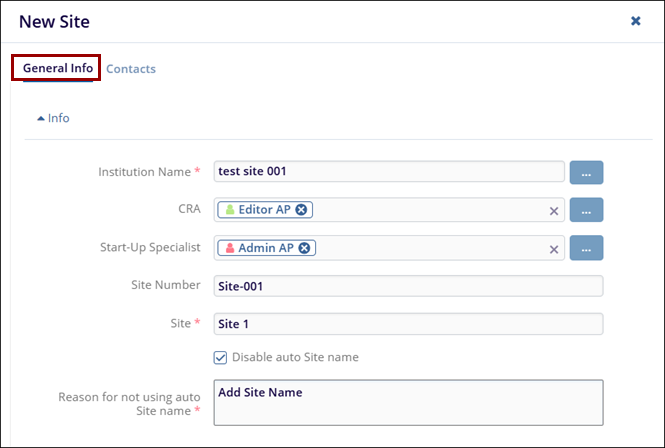Click the green user icon in Editor AP tag
Viewport: 665px width, 448px height.
pyautogui.click(x=229, y=210)
